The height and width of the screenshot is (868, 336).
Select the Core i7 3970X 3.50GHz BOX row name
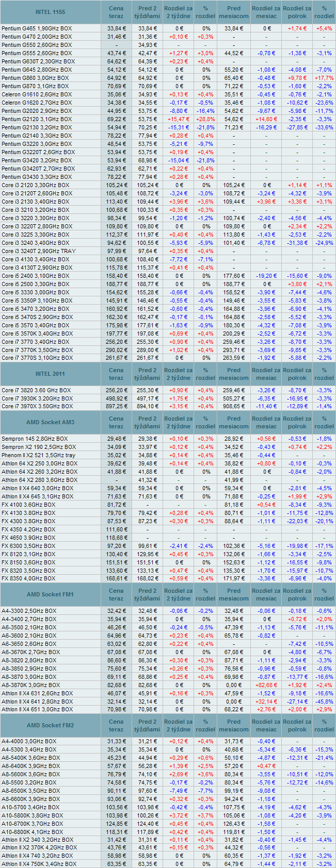click(x=37, y=406)
